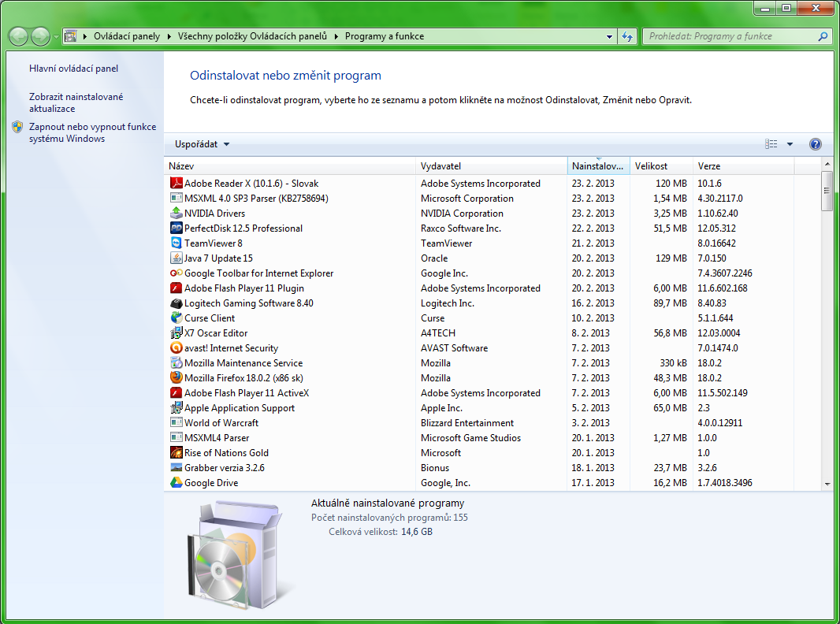Viewport: 840px width, 624px height.
Task: Click the Forward navigation button
Action: (41, 36)
